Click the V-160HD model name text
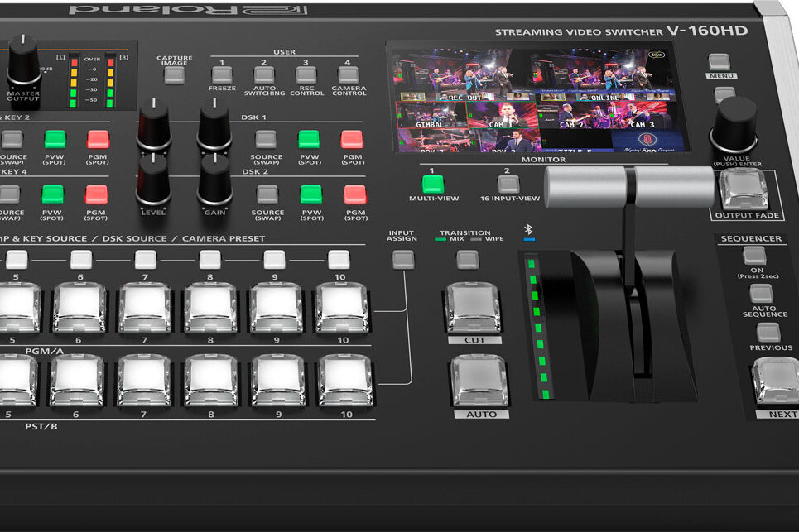 point(707,31)
